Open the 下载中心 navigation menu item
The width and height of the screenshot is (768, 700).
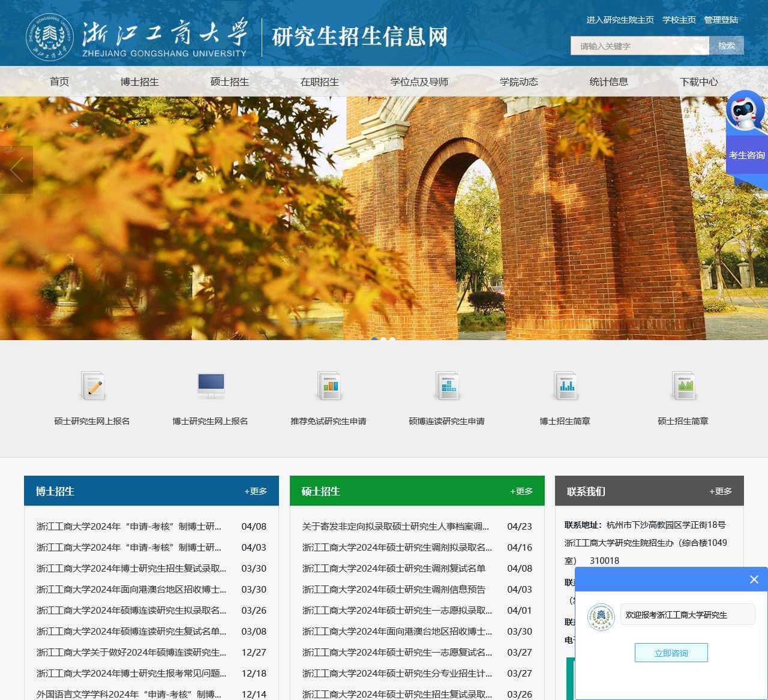coord(698,82)
